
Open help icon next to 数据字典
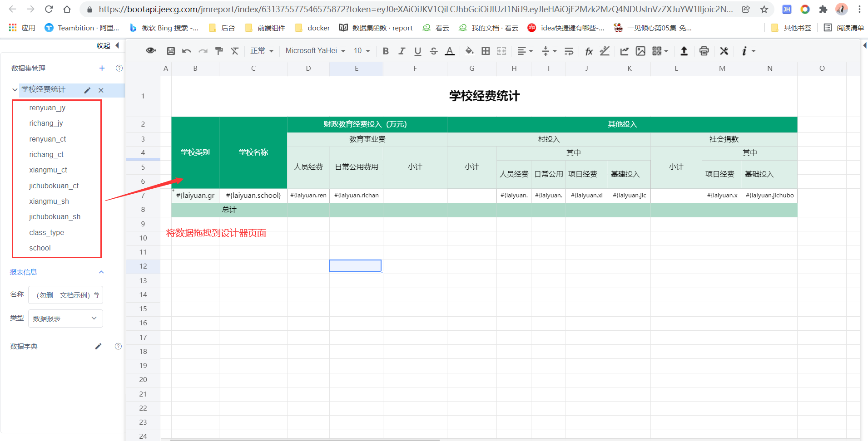[118, 346]
